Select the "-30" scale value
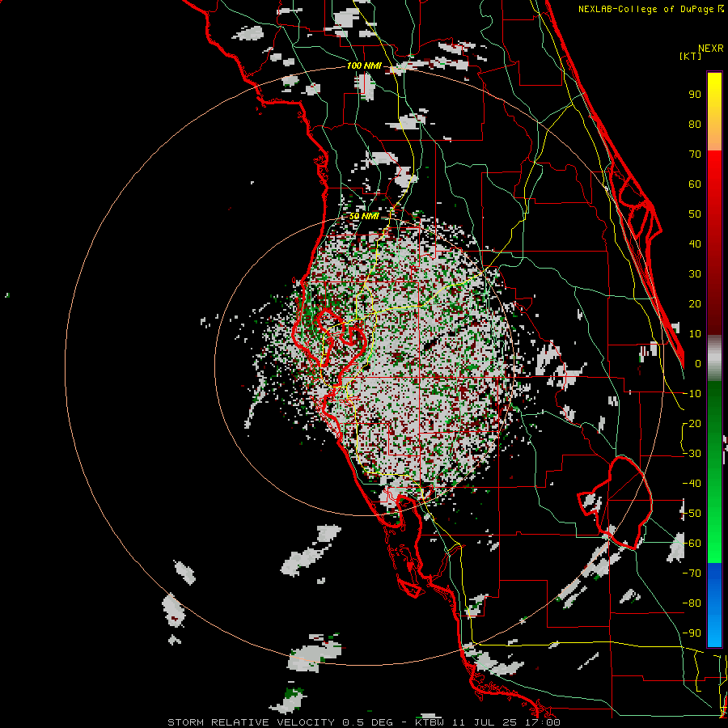Viewport: 728px width, 728px height. [692, 454]
